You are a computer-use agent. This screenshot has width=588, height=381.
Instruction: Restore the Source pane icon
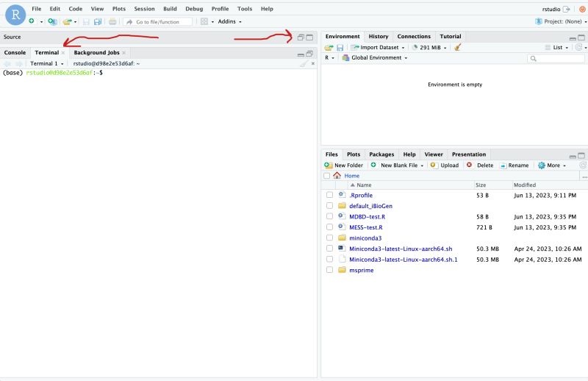[301, 38]
